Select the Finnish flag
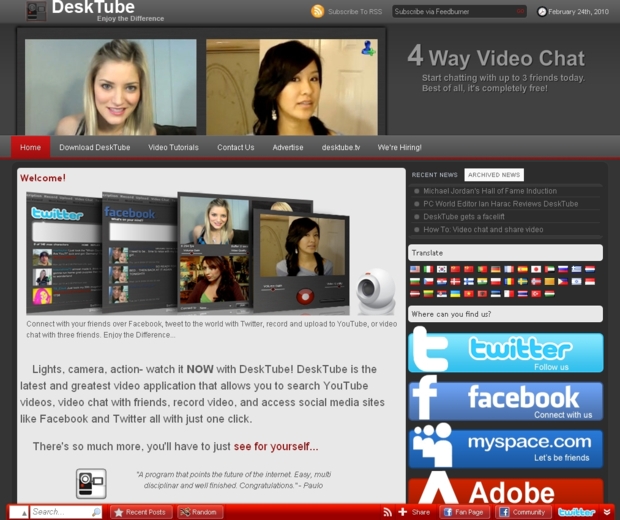Image resolution: width=620 pixels, height=520 pixels. click(469, 282)
